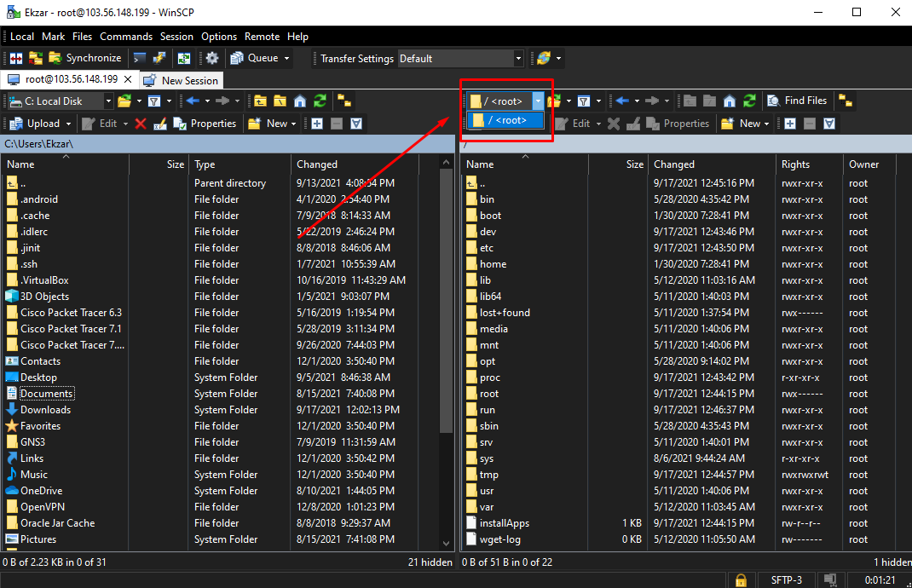
Task: Open local Properties button
Action: [205, 124]
